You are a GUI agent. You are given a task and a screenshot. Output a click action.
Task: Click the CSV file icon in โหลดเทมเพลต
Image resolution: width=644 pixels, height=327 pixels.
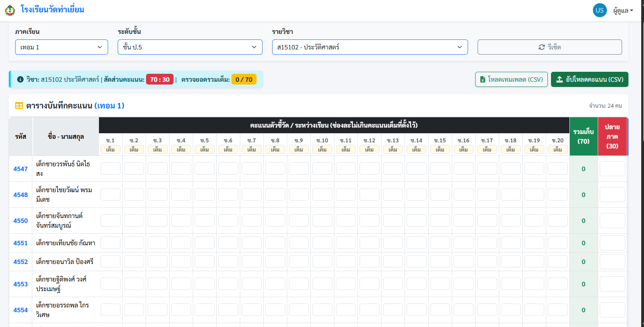(483, 79)
